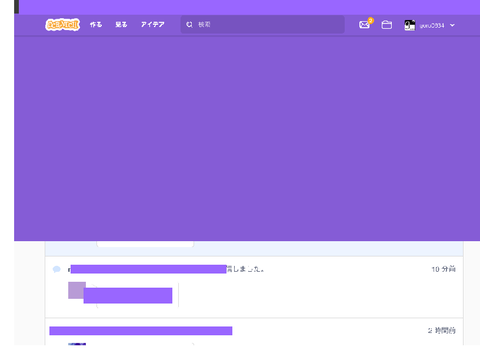480x360 pixels.
Task: Open the commenter's light purple avatar thumbnail
Action: click(x=77, y=290)
